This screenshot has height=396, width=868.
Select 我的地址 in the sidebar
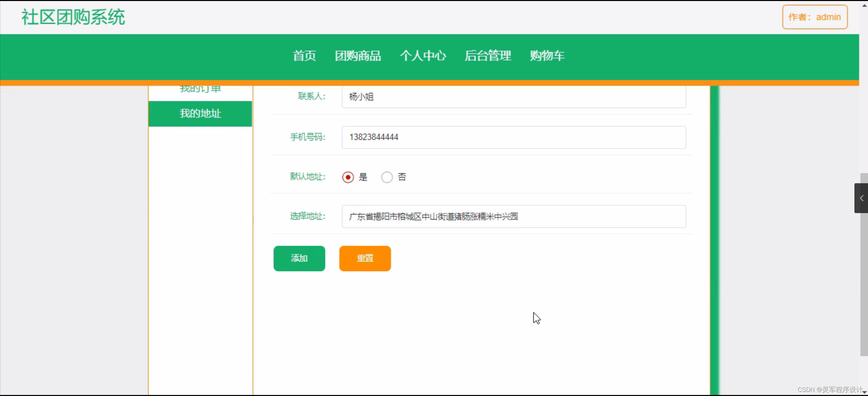point(200,113)
